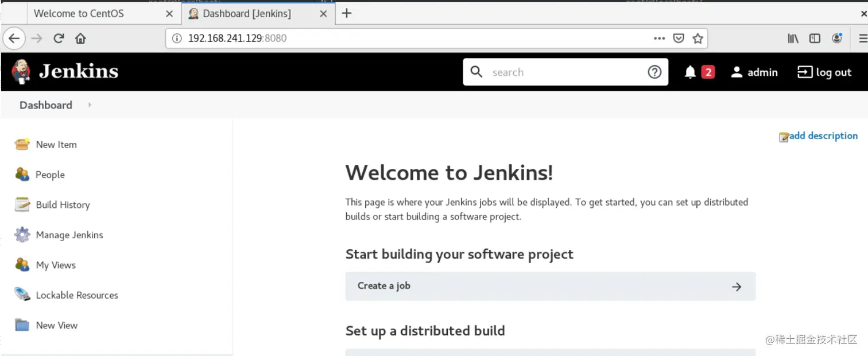Click the browser home icon
The image size is (868, 356).
pyautogui.click(x=80, y=38)
